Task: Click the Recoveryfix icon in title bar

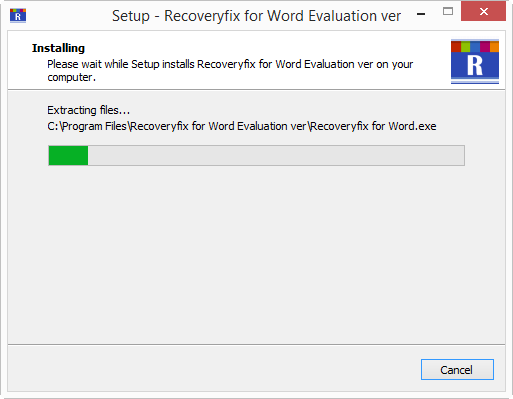Action: (x=18, y=15)
